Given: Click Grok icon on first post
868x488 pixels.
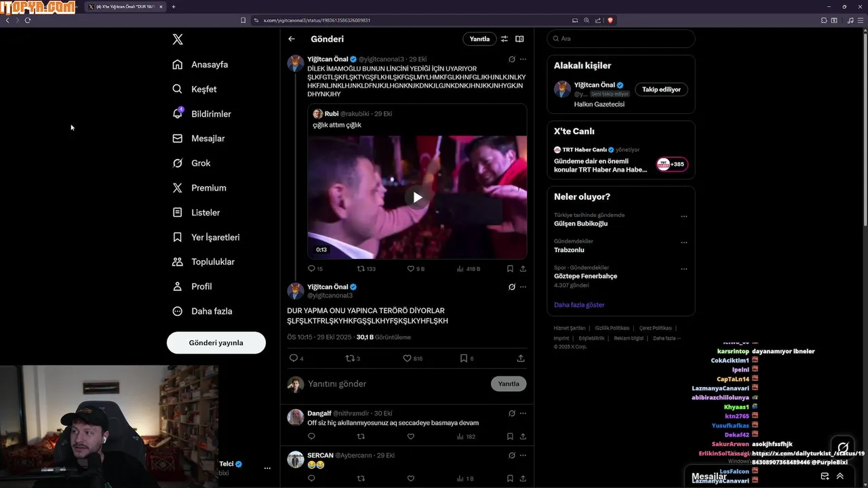Looking at the screenshot, I should click(512, 59).
